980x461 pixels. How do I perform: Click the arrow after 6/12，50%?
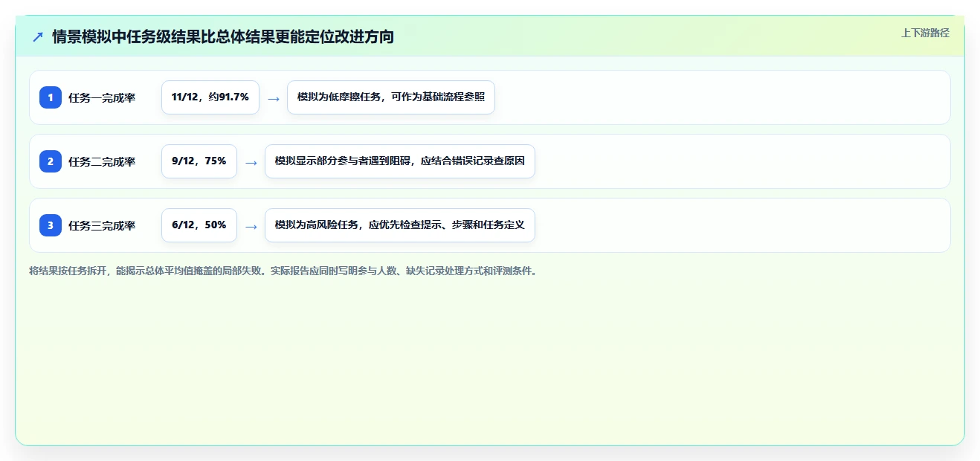click(x=251, y=226)
